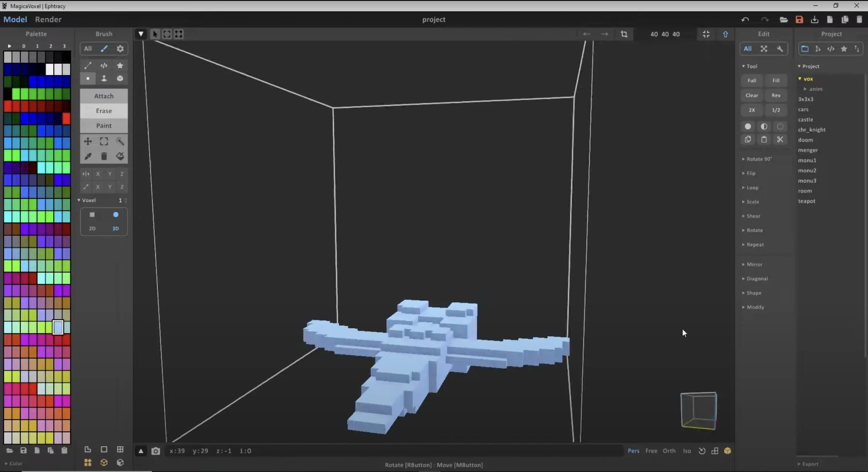Image resolution: width=868 pixels, height=472 pixels.
Task: Click the move/transform tool icon
Action: (x=88, y=141)
